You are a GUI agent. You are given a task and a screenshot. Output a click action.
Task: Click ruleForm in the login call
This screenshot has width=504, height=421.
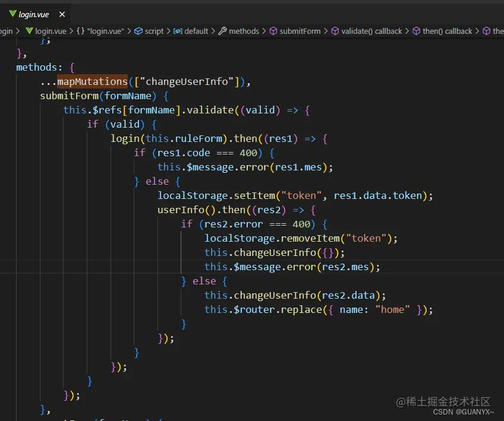(x=199, y=139)
